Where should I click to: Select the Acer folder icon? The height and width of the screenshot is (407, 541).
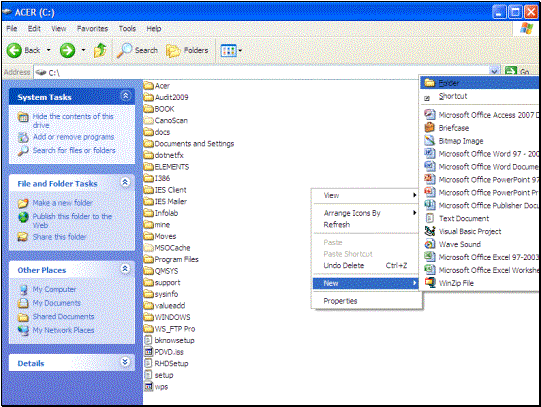point(148,86)
